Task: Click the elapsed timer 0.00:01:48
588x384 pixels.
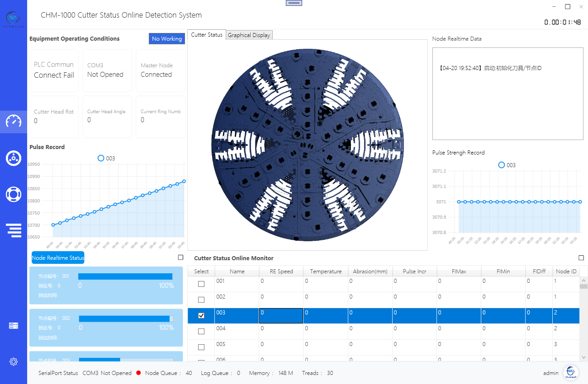Action: pyautogui.click(x=562, y=22)
